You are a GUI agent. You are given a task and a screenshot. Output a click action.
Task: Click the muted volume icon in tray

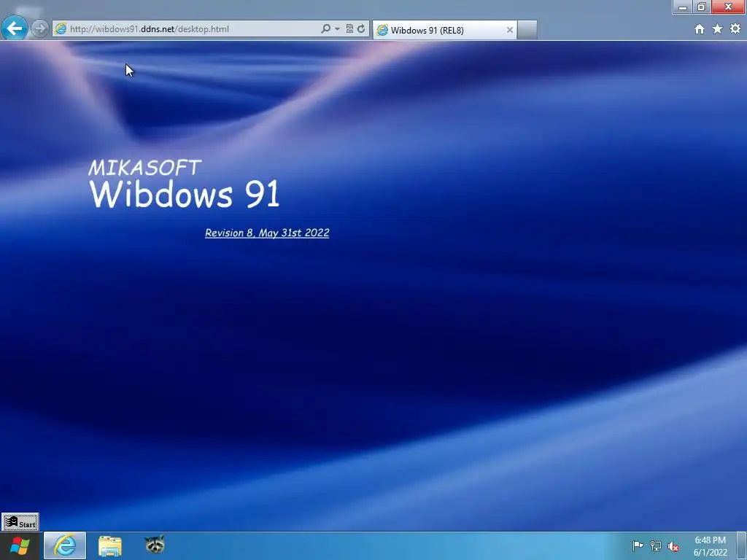pyautogui.click(x=673, y=546)
